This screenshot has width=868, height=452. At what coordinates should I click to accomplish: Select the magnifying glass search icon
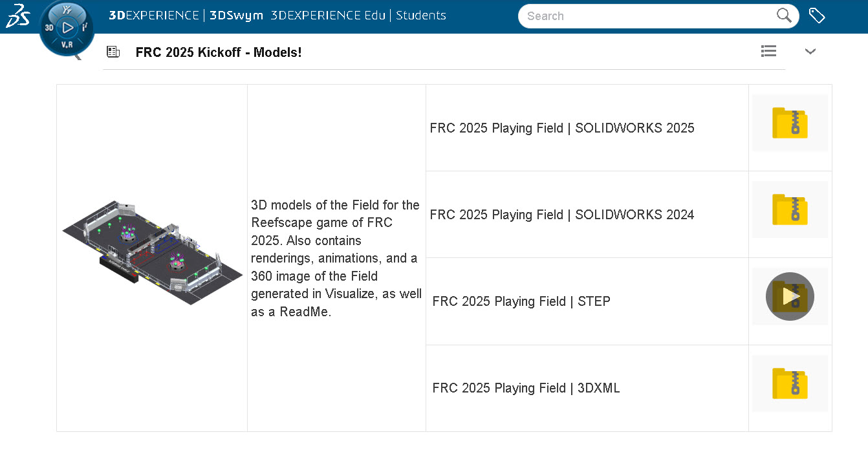coord(783,16)
